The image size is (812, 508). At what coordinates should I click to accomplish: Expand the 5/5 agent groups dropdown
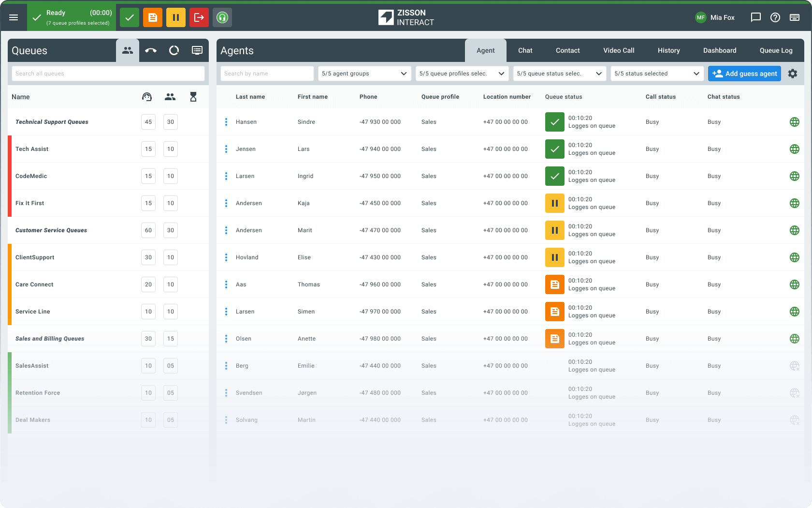364,74
